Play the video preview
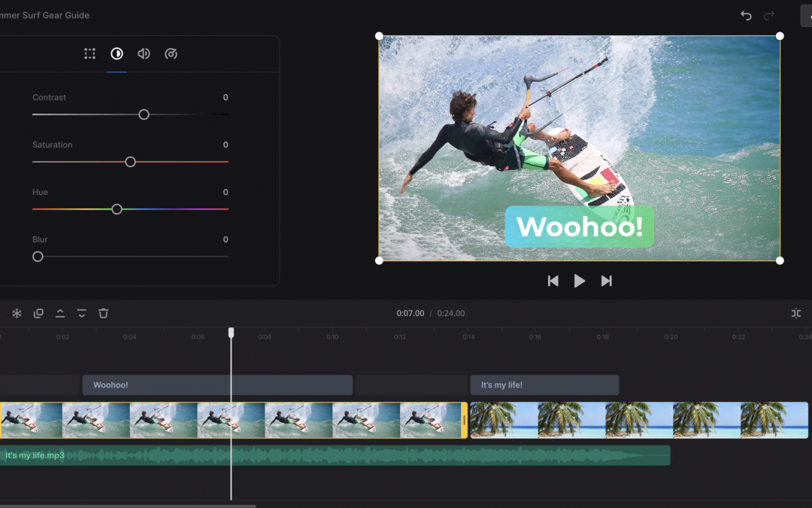Screen dimensions: 812x508 pyautogui.click(x=579, y=281)
